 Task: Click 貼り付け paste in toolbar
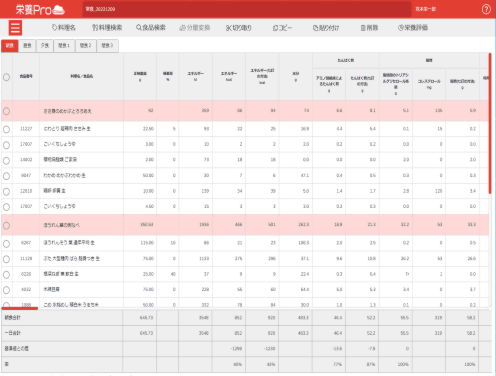tap(326, 28)
